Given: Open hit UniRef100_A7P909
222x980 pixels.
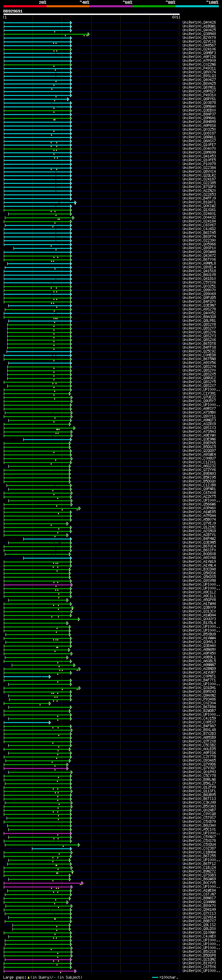Looking at the screenshot, I should [199, 60].
